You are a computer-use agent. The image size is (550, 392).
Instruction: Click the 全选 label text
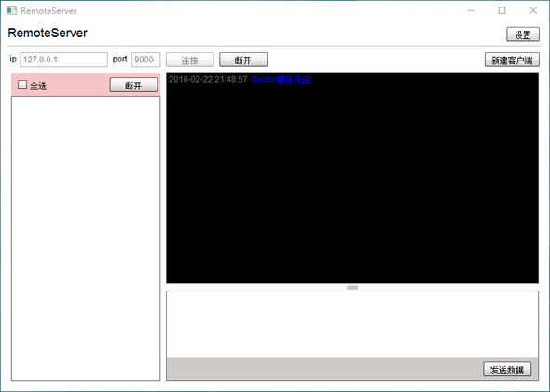click(x=38, y=86)
